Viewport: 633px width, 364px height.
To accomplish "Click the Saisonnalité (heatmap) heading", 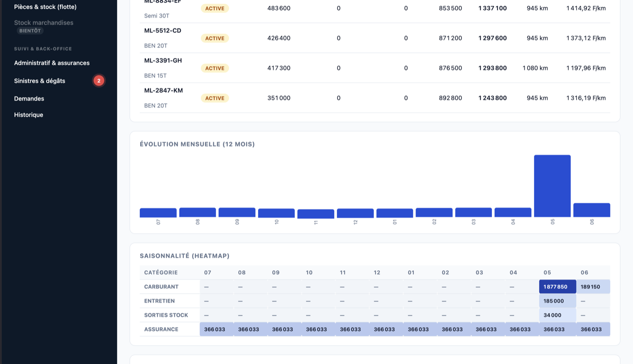I will pos(184,256).
